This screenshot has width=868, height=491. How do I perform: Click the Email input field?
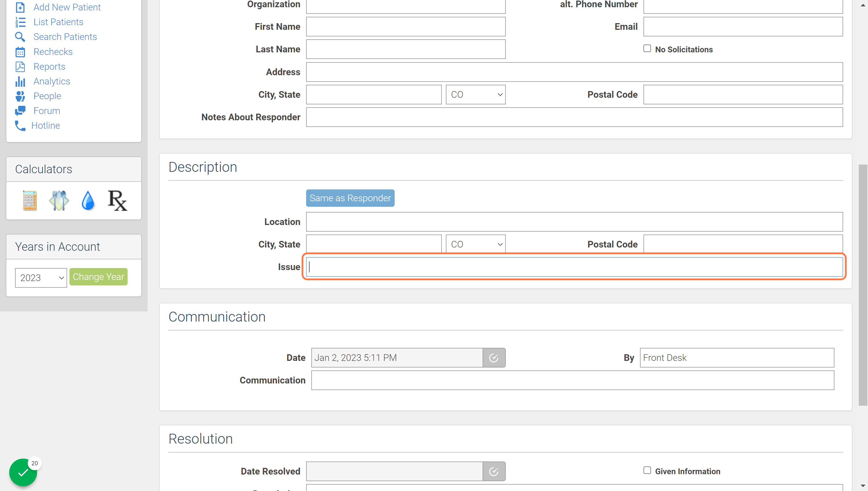pyautogui.click(x=743, y=27)
